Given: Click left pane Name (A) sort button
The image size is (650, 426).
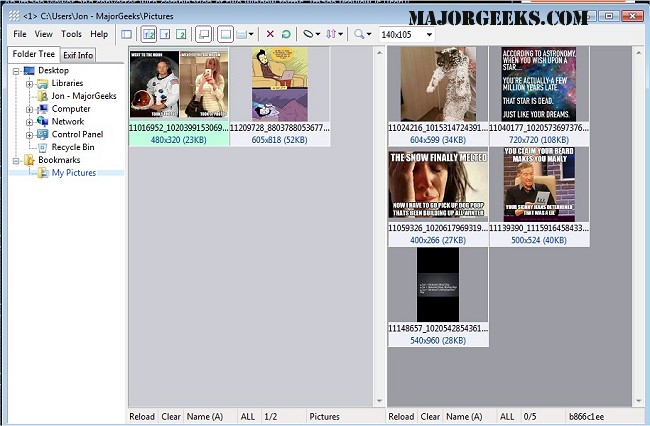Looking at the screenshot, I should tap(205, 416).
